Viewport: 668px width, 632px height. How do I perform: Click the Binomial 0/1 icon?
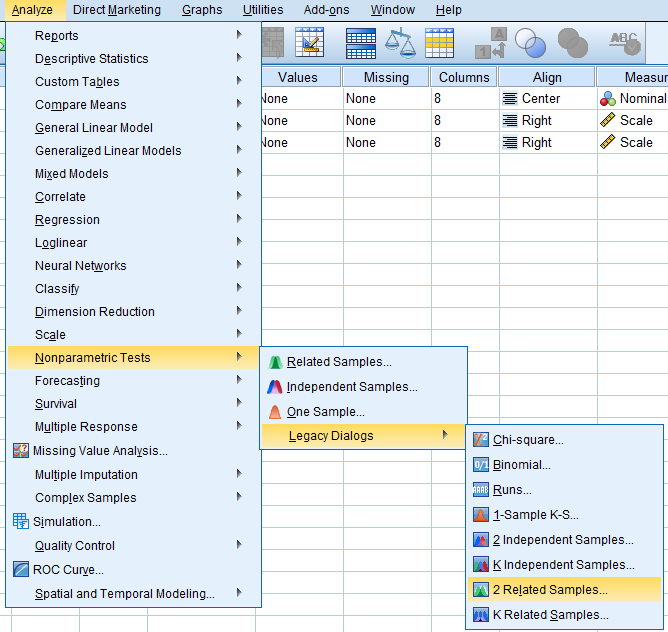(x=481, y=465)
